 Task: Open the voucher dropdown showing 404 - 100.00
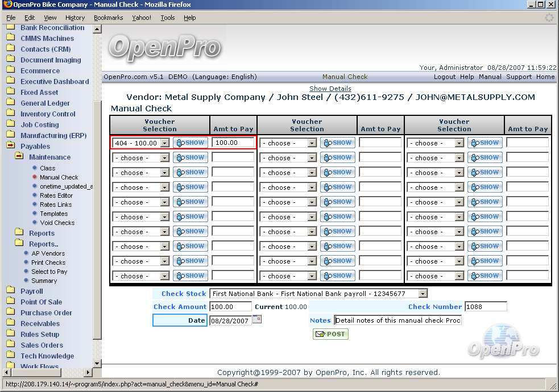point(164,143)
